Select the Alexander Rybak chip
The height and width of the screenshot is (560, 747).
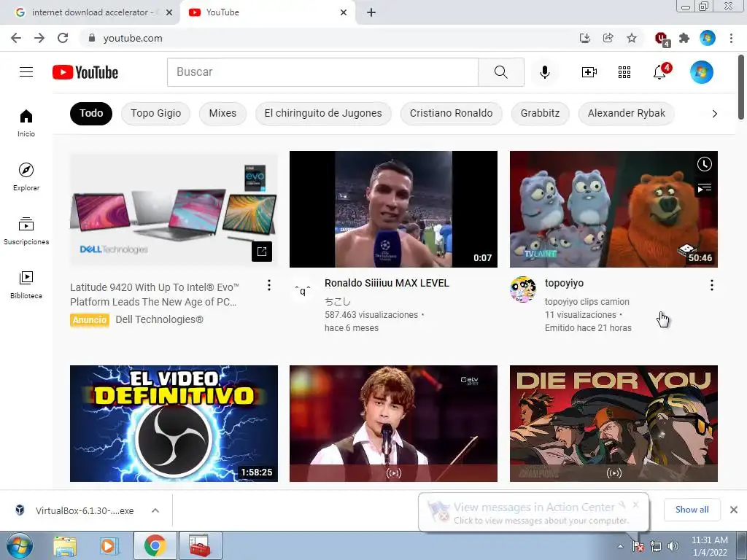(x=626, y=113)
